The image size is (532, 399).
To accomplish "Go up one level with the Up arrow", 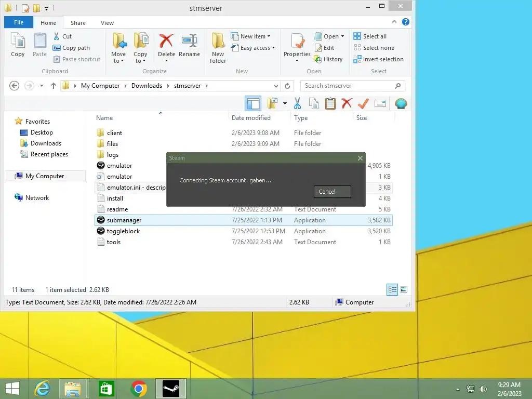I will pos(54,86).
